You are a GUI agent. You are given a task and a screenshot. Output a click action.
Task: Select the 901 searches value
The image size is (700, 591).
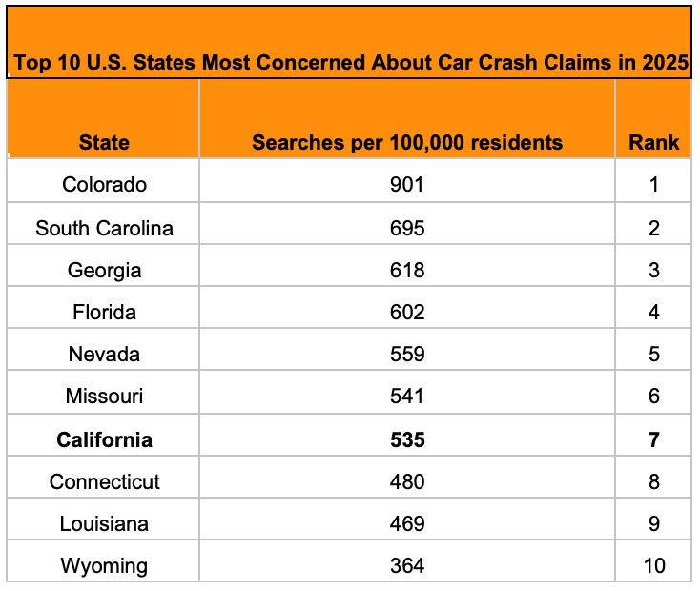[407, 184]
